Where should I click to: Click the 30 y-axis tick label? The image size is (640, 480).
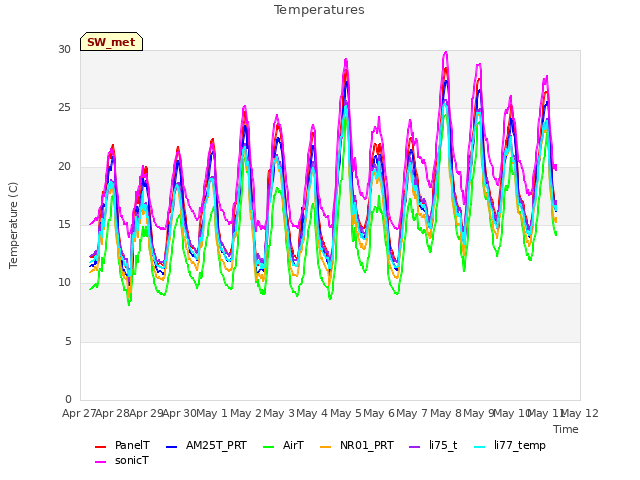click(64, 49)
